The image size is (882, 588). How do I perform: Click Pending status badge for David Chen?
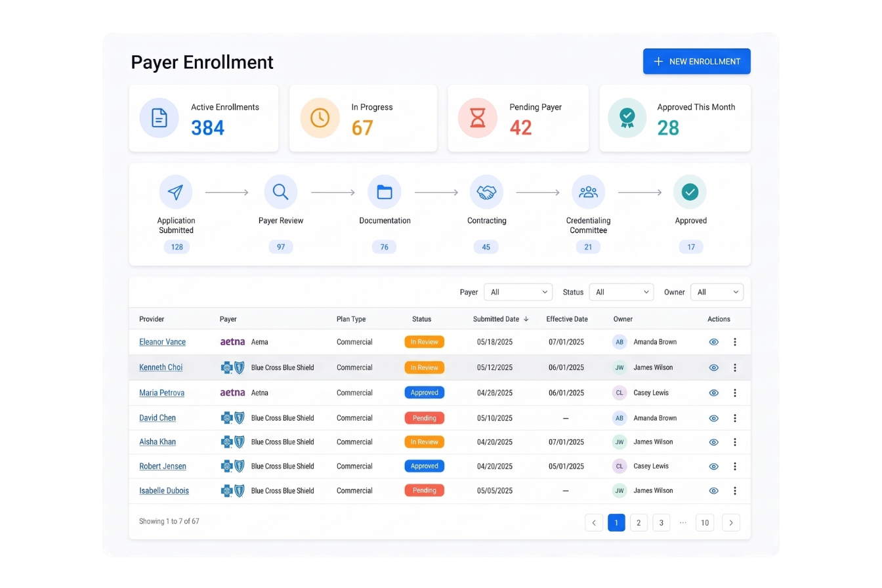(425, 418)
